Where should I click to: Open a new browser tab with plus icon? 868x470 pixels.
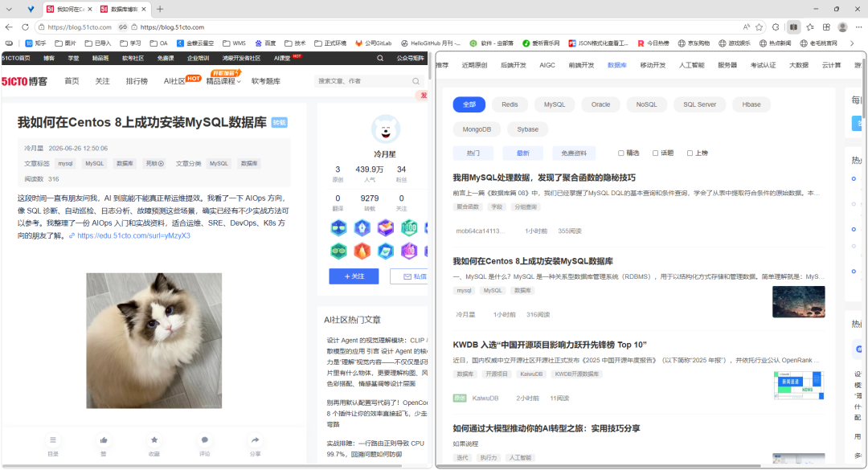click(160, 9)
